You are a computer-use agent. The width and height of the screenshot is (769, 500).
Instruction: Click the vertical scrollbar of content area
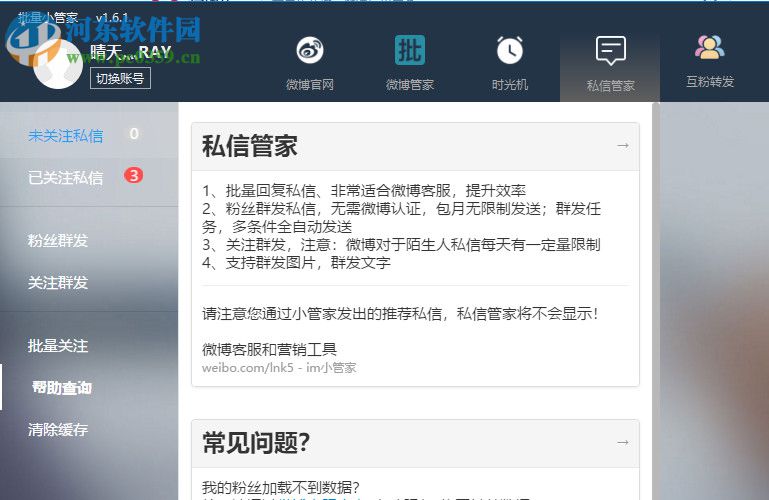point(656,301)
